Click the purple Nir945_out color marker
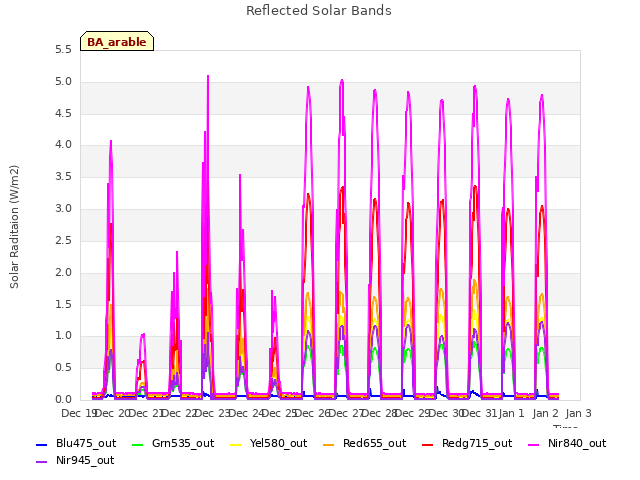The width and height of the screenshot is (640, 480). point(42,462)
